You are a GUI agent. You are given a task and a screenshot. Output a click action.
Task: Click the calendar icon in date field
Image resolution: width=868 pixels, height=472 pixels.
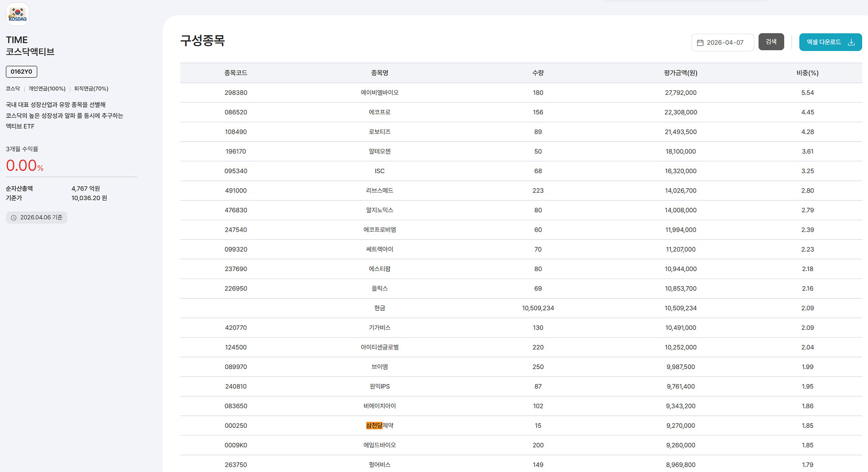pyautogui.click(x=700, y=42)
